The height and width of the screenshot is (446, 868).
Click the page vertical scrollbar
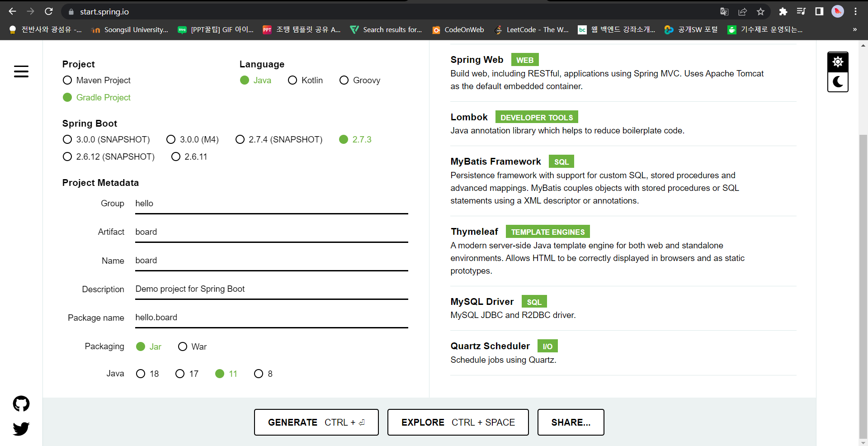pyautogui.click(x=863, y=286)
